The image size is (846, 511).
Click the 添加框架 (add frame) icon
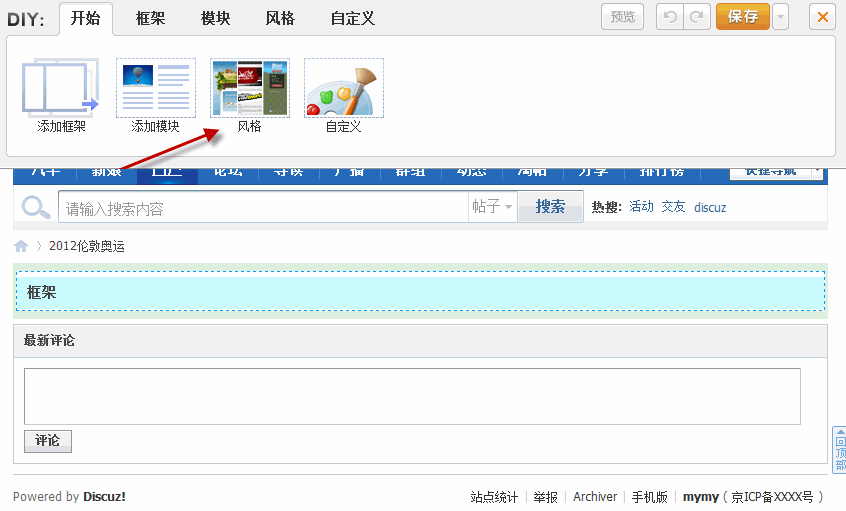[x=61, y=88]
